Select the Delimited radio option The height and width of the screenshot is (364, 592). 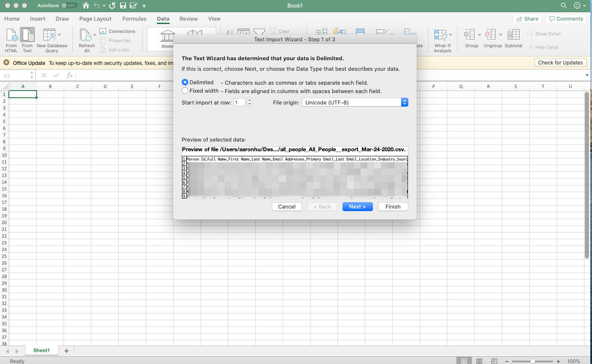[185, 82]
